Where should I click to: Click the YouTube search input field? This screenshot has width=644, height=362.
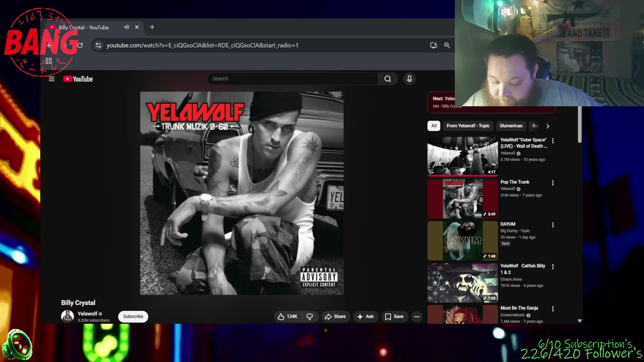[x=293, y=78]
